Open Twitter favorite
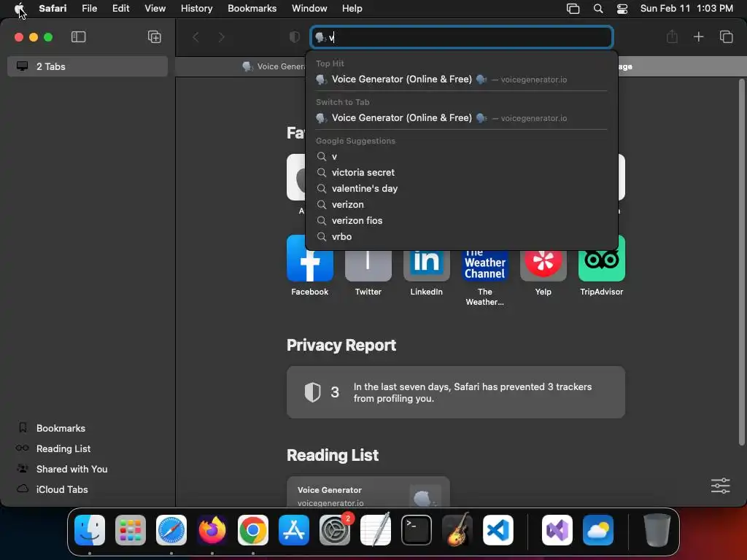The image size is (747, 560). point(368,265)
